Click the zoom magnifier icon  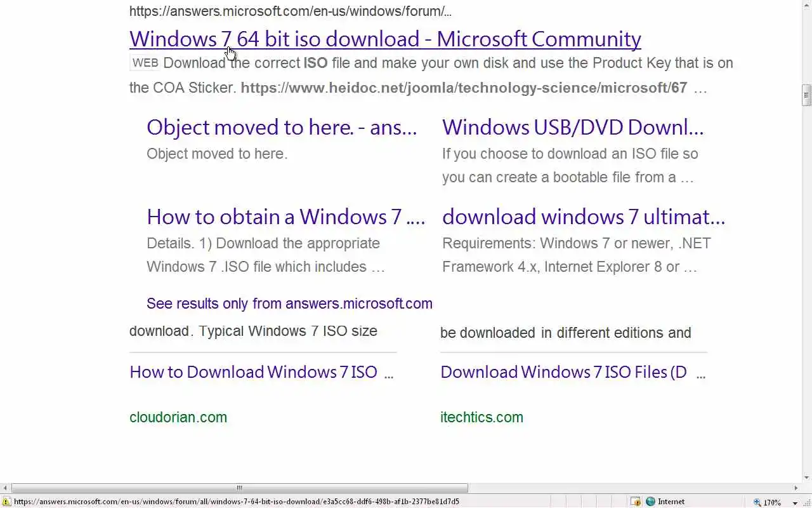pyautogui.click(x=757, y=502)
